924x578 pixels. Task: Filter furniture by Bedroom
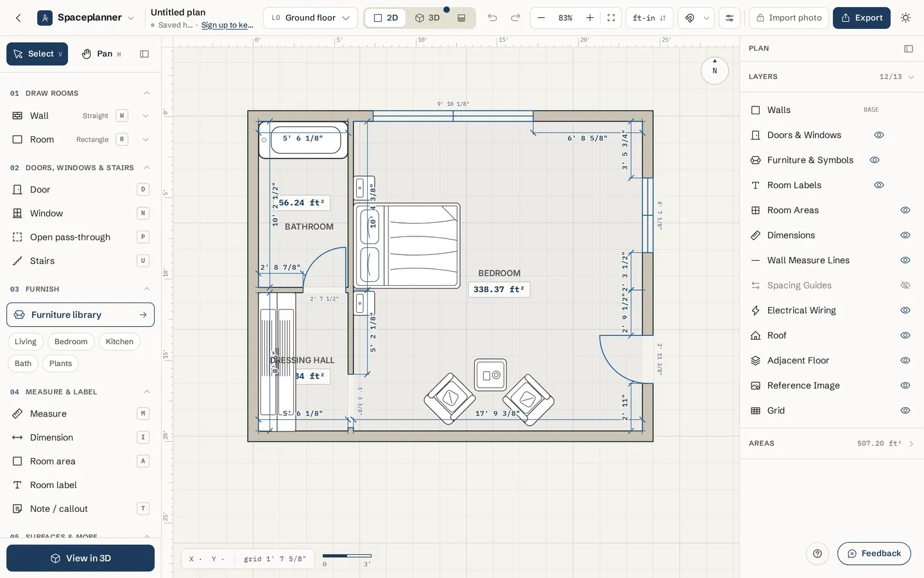[71, 342]
